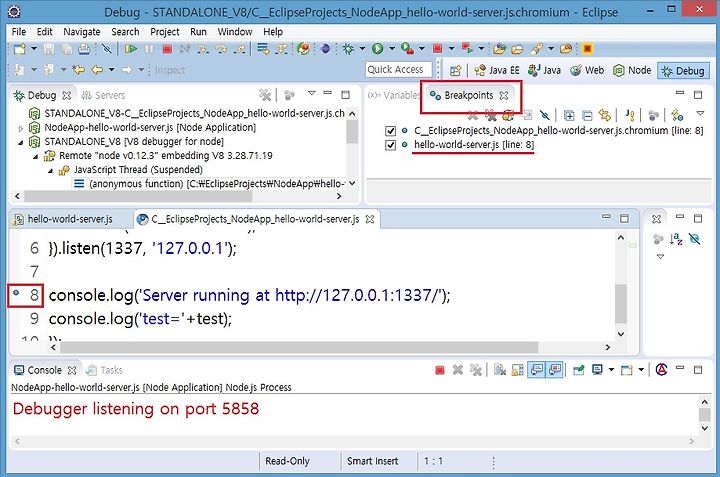Click the Step Into icon
The height and width of the screenshot is (477, 720).
203,49
